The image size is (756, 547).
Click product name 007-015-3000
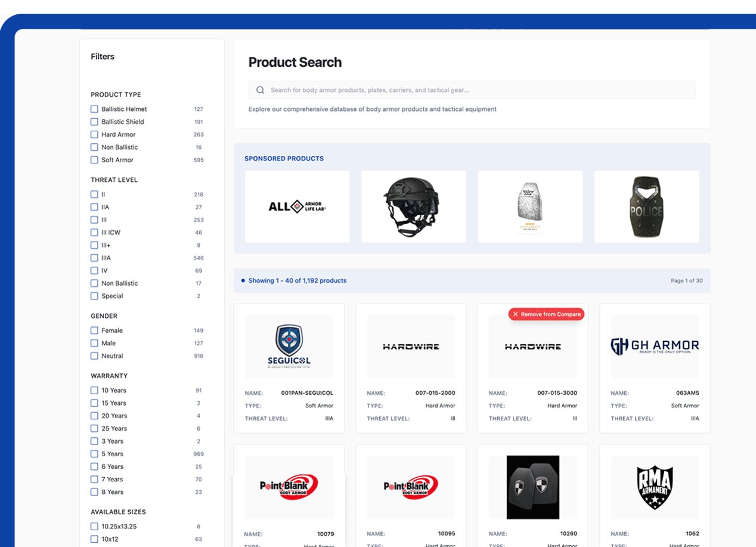click(557, 393)
